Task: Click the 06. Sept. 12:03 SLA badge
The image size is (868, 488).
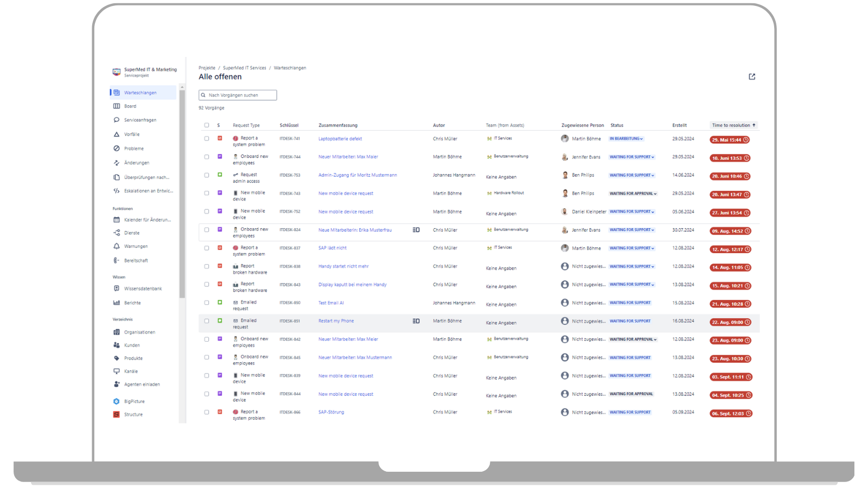Action: pyautogui.click(x=731, y=414)
